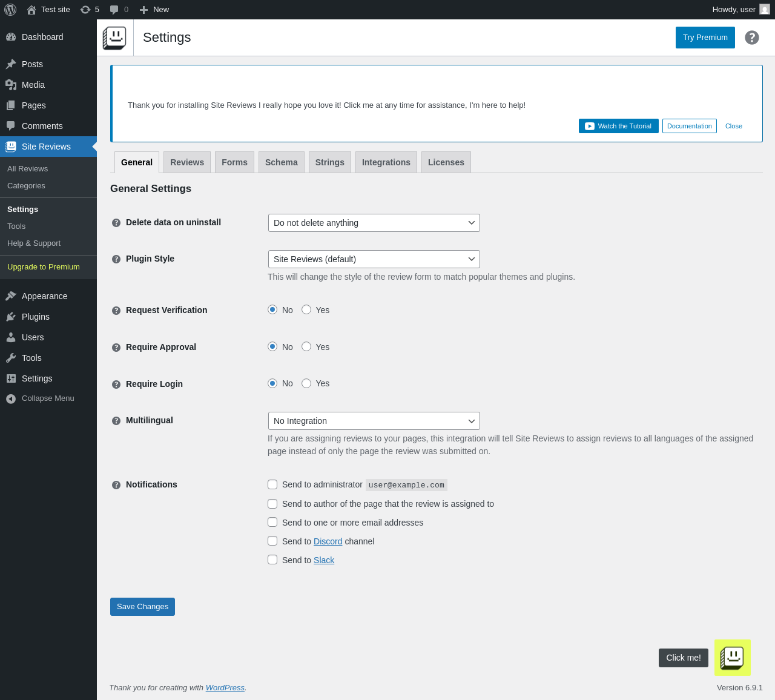775x700 pixels.
Task: Click the help icon beside Notifications
Action: (116, 485)
